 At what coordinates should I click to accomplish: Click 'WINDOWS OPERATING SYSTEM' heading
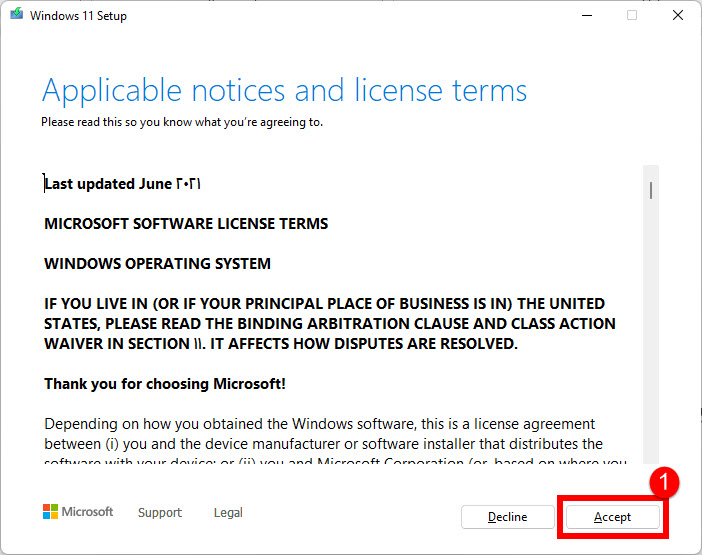coord(158,264)
